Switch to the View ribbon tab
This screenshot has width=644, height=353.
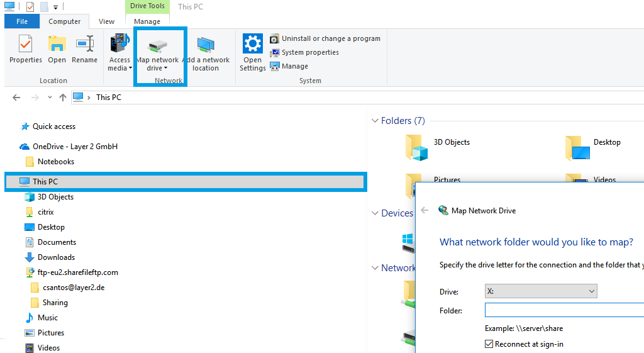pos(107,21)
